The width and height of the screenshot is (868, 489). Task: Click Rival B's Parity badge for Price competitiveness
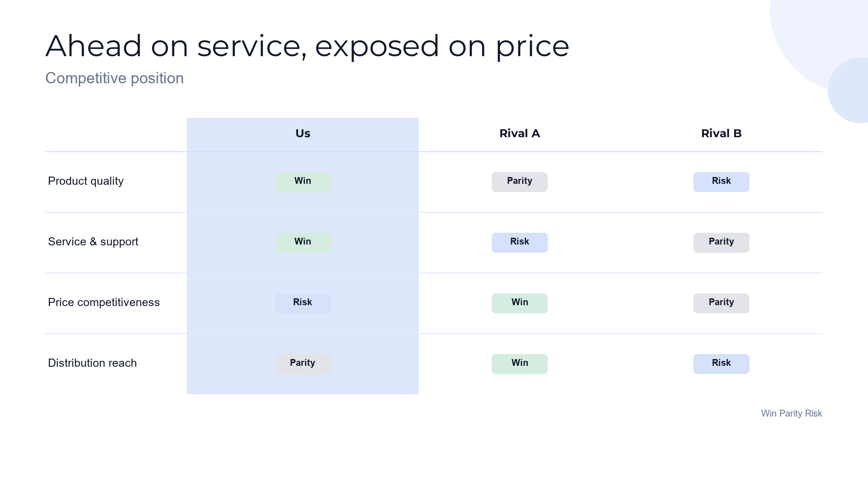click(721, 303)
